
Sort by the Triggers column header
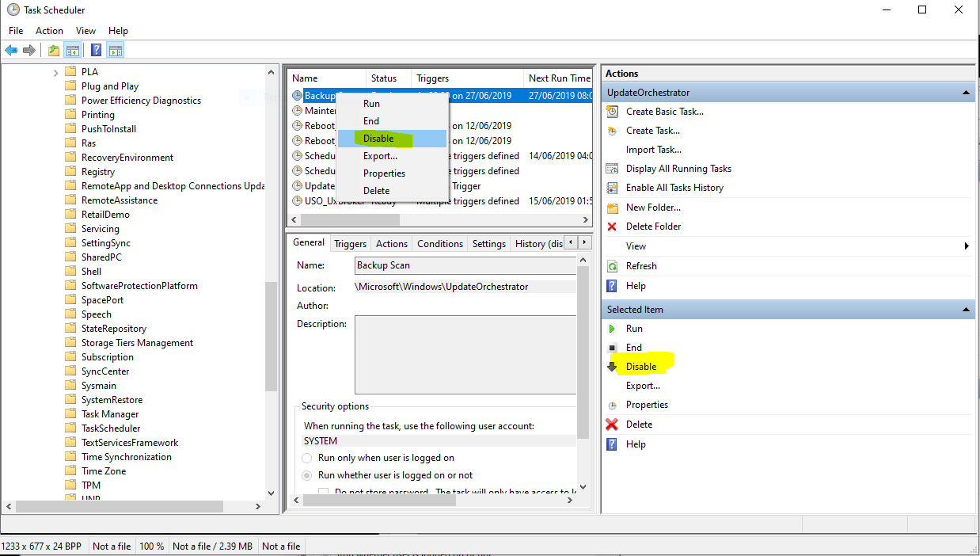pos(467,78)
